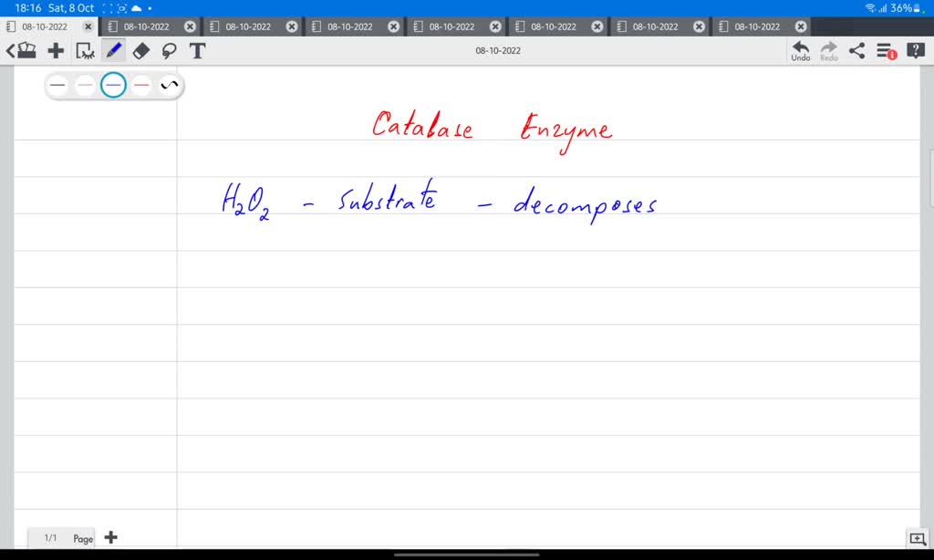The width and height of the screenshot is (934, 560).
Task: Select the thinnest pen stroke circle
Action: [x=85, y=84]
